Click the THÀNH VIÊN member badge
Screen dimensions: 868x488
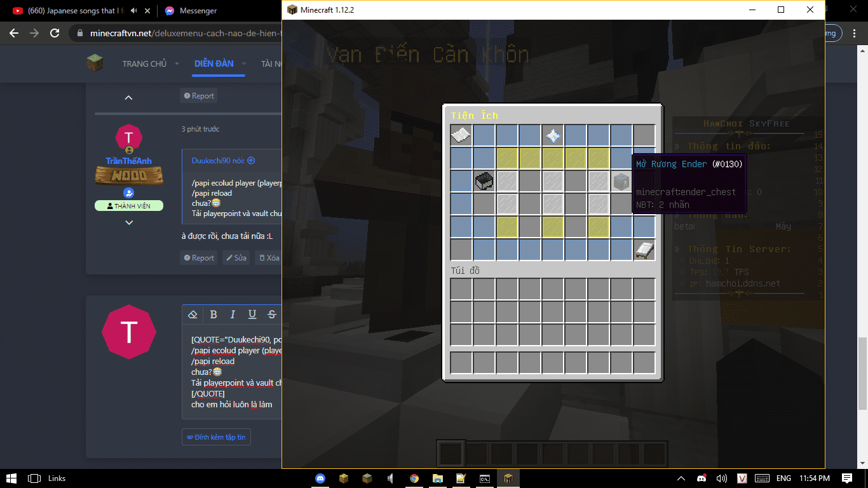coord(129,206)
